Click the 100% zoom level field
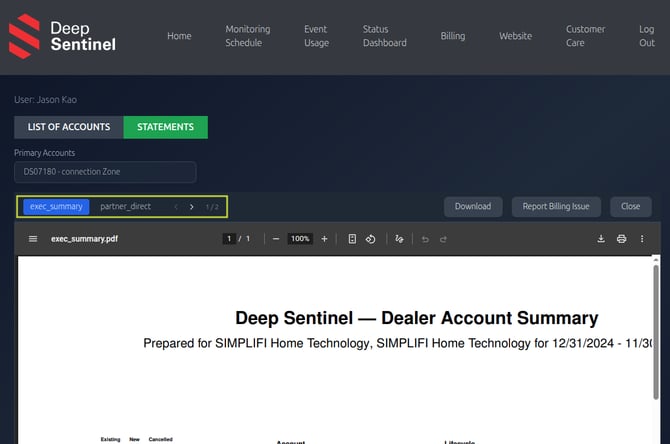 coord(300,239)
